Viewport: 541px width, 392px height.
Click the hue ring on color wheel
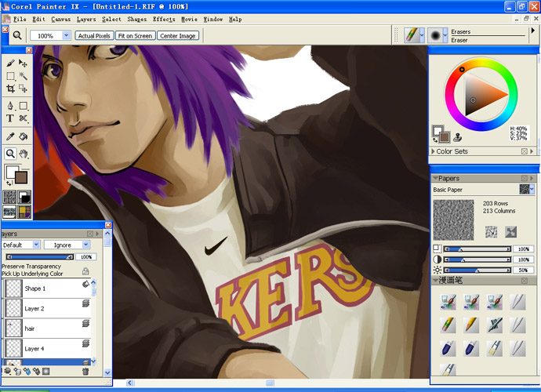click(x=481, y=94)
